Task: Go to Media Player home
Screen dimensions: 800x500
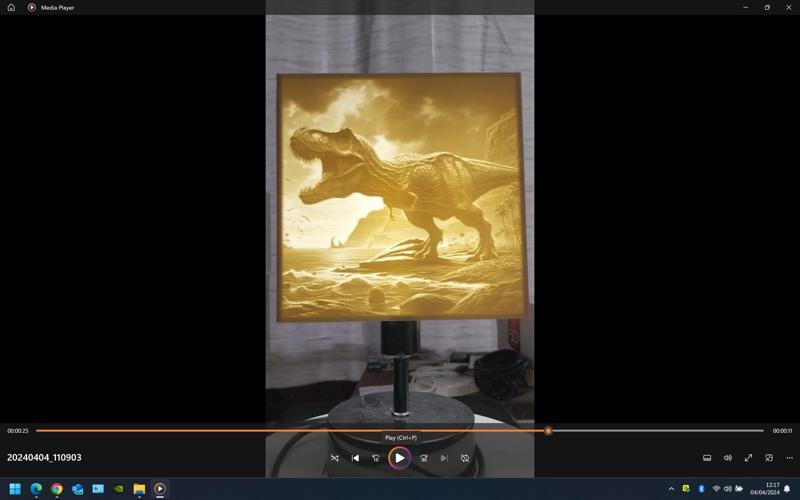Action: (11, 8)
